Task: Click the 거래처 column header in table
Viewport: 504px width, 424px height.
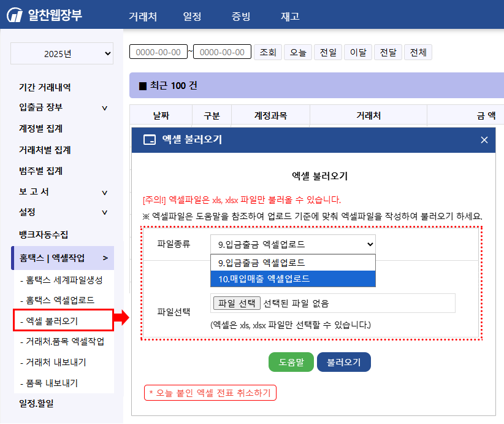Action: (368, 115)
